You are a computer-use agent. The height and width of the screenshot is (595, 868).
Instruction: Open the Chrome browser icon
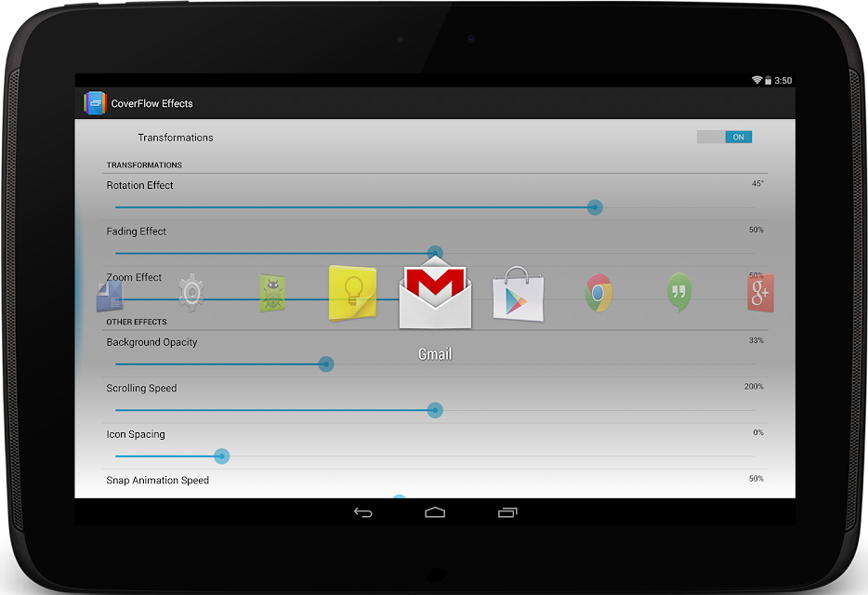click(598, 293)
